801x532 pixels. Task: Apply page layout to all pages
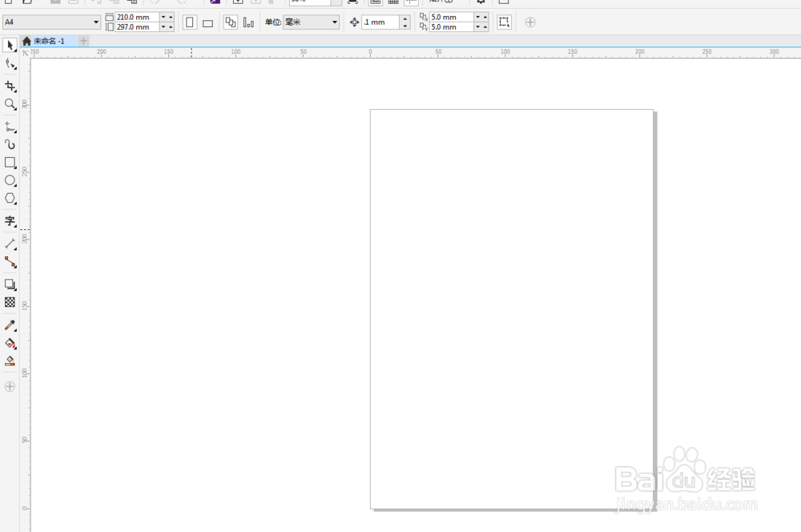[x=231, y=22]
